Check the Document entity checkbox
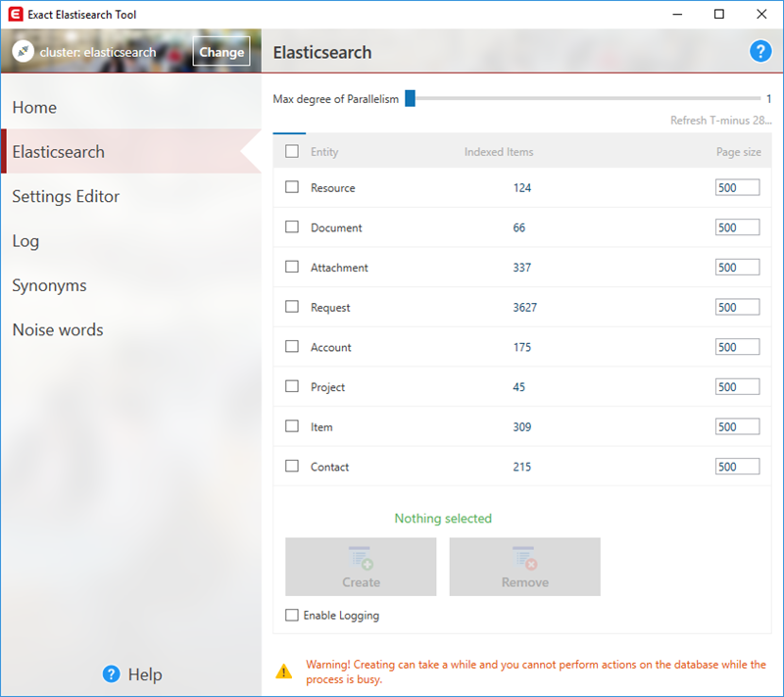 (292, 227)
